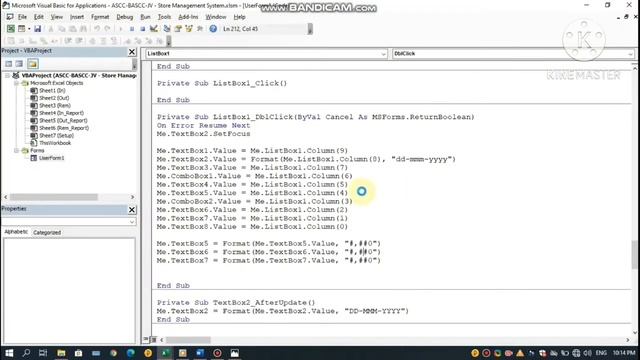640x360 pixels.
Task: Open the Add-Ins menu
Action: pos(188,17)
